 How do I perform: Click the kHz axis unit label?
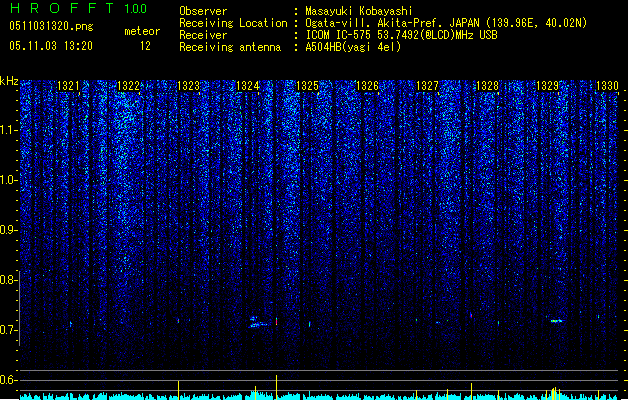tap(9, 81)
